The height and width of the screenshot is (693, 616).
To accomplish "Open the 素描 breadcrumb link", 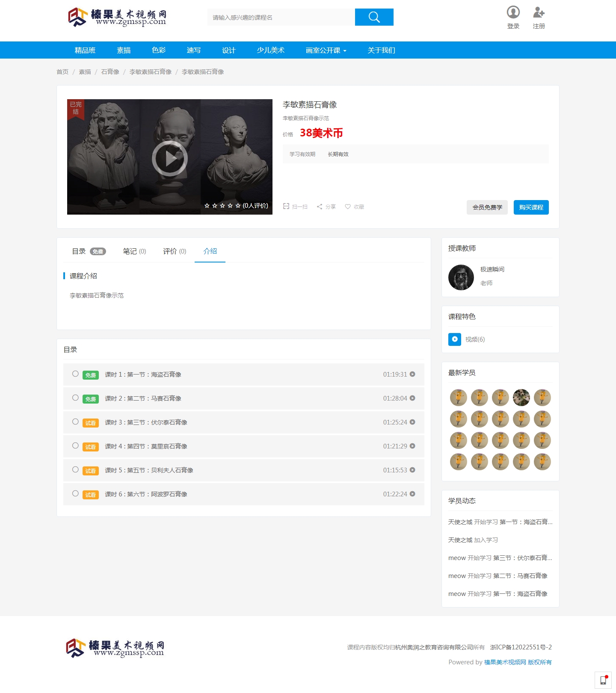I will pos(85,72).
